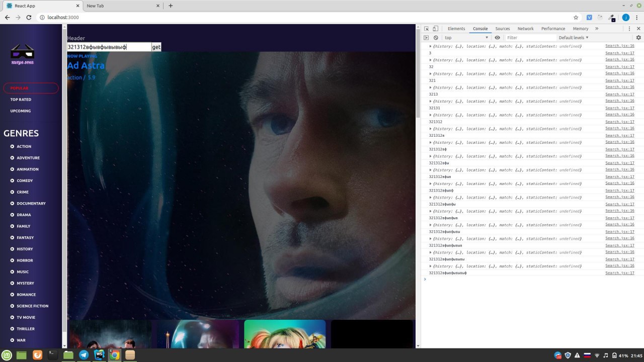This screenshot has height=362, width=644.
Task: Open the Terminal from the taskbar
Action: (x=52, y=355)
